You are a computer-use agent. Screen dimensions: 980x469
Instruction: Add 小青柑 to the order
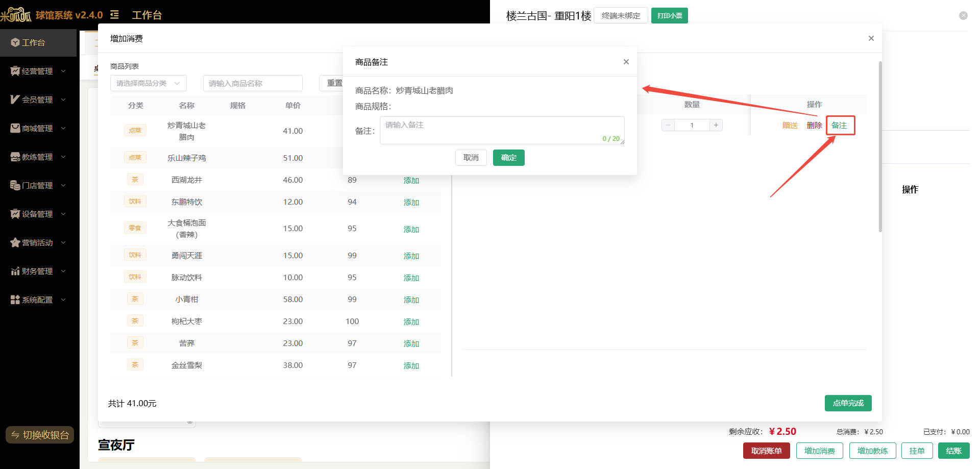pyautogui.click(x=411, y=300)
